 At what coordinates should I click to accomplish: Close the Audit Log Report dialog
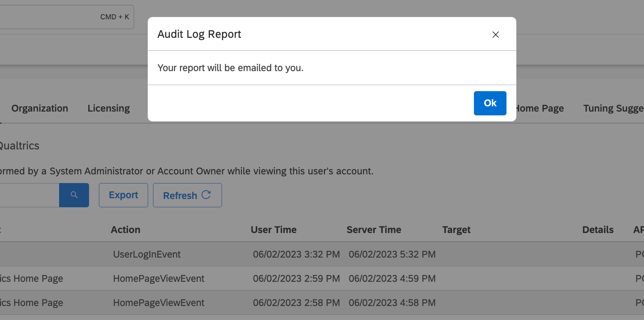495,34
